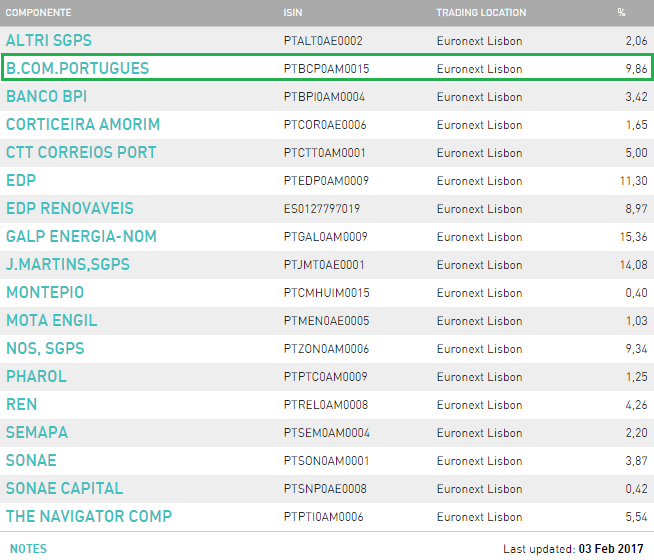Open the ALTRI SGPS component link

tap(49, 40)
